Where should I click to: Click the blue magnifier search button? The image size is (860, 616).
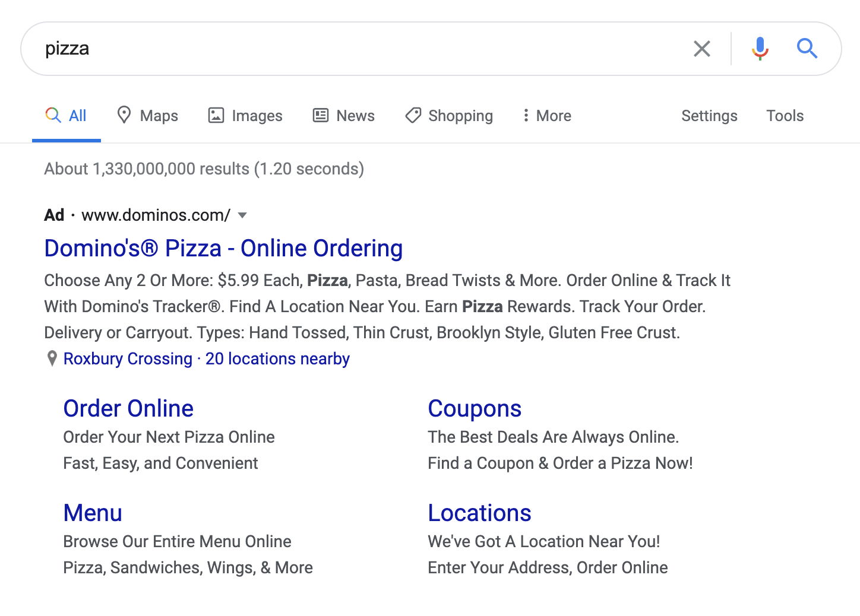click(x=807, y=48)
